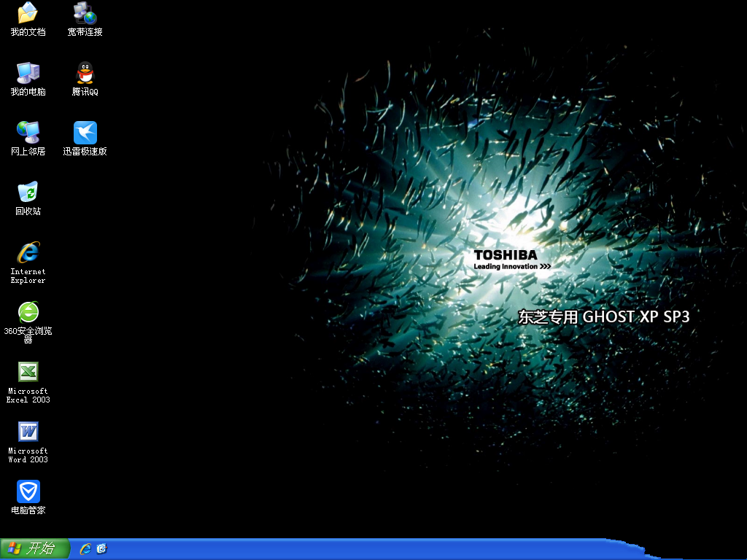The image size is (747, 560).
Task: Click an empty area of the blue taskbar
Action: tap(365, 550)
